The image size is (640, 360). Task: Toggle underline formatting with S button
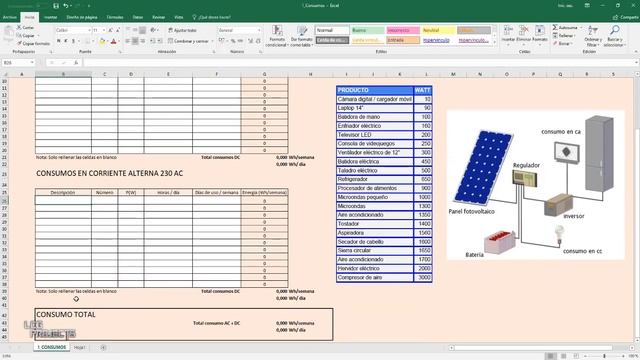[x=73, y=41]
